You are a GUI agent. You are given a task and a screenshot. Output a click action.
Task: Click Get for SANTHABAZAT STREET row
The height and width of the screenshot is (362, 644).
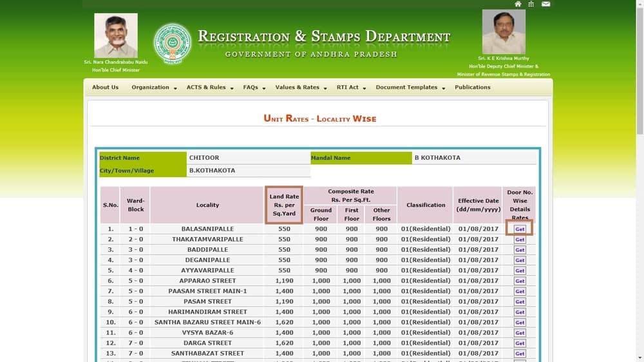520,354
